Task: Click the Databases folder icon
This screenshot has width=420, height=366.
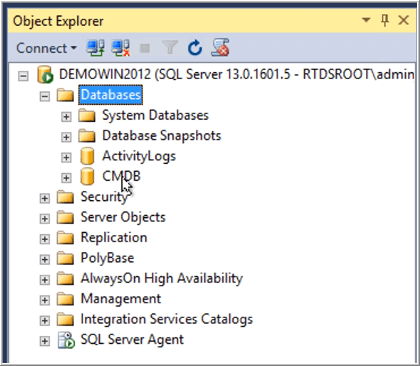Action: (65, 95)
